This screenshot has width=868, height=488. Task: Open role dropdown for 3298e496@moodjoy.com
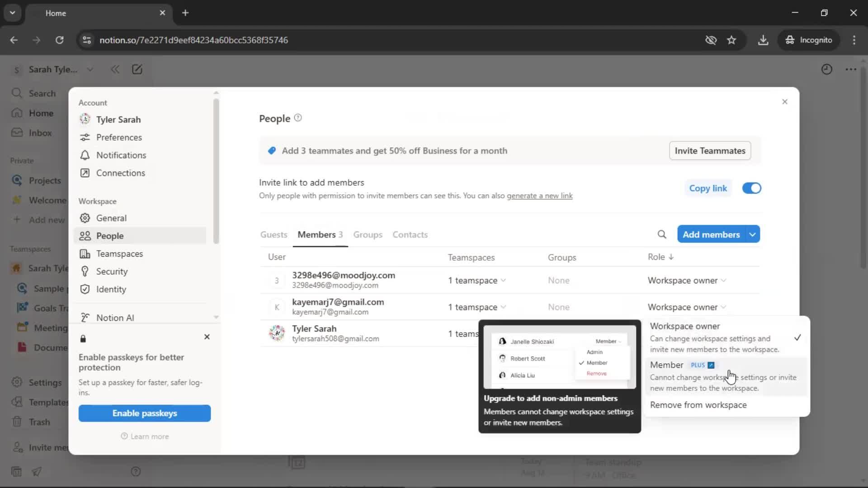click(x=687, y=281)
